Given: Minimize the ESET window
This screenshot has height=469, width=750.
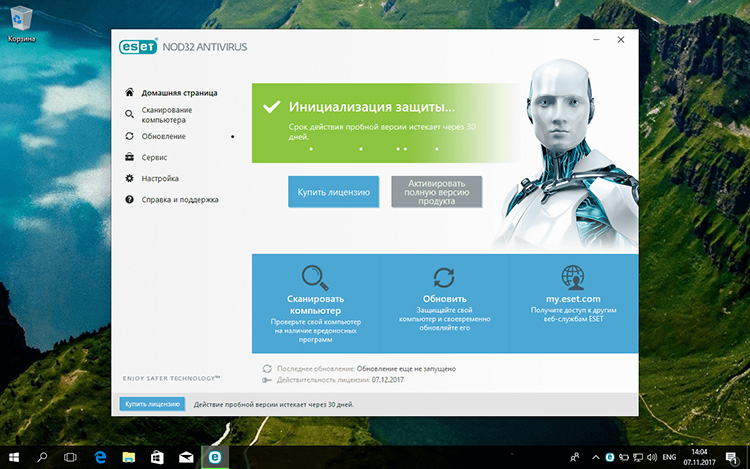Looking at the screenshot, I should (596, 40).
